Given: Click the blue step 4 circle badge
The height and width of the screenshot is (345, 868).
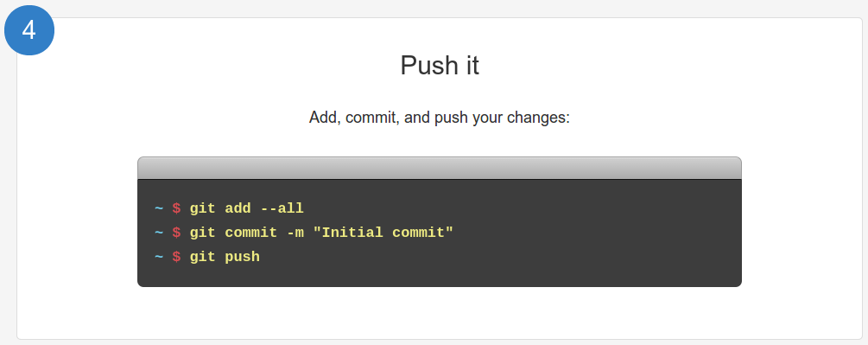Looking at the screenshot, I should (29, 30).
